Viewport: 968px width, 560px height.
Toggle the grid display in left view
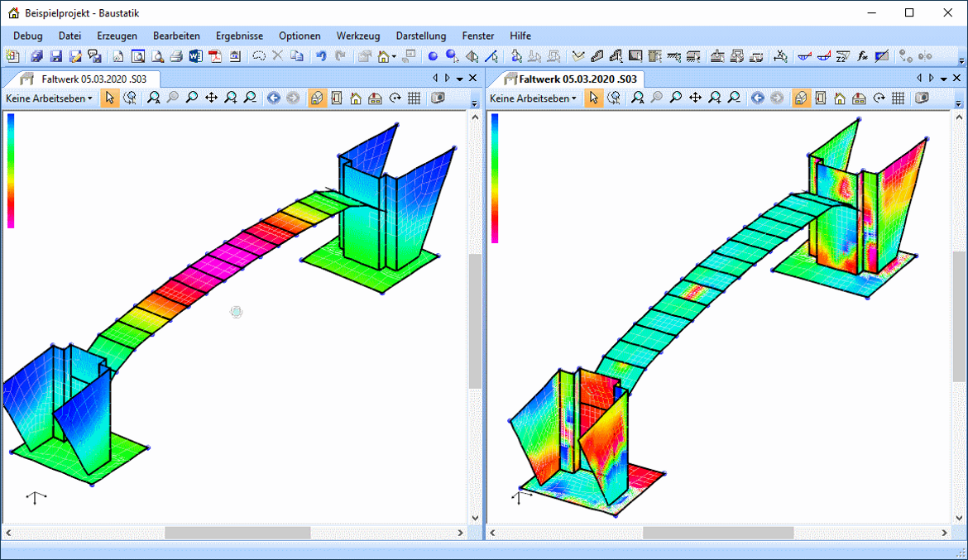click(x=415, y=98)
